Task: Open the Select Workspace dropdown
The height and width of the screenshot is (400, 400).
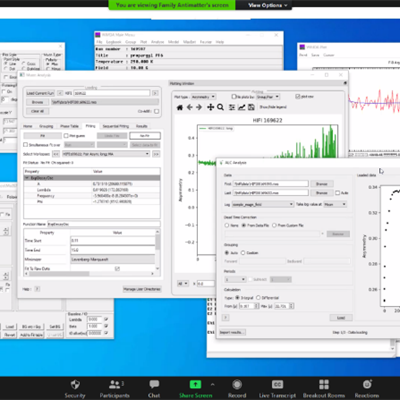Action: click(106, 154)
